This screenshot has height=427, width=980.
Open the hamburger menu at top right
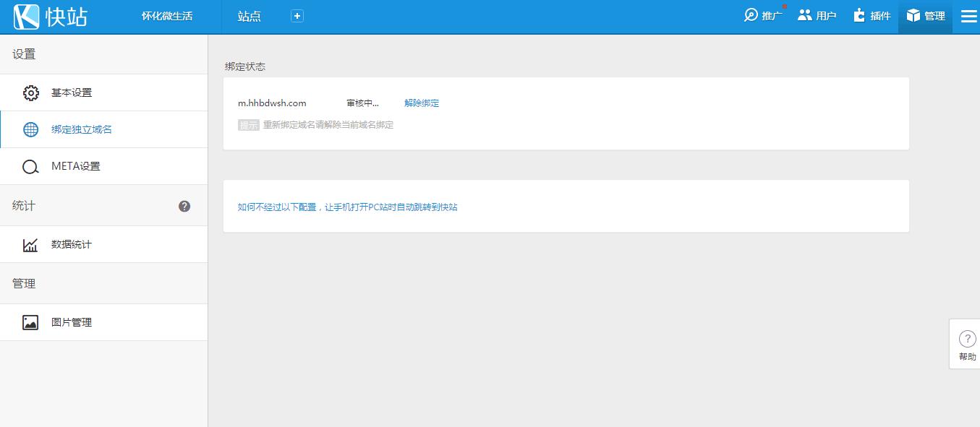coord(968,15)
